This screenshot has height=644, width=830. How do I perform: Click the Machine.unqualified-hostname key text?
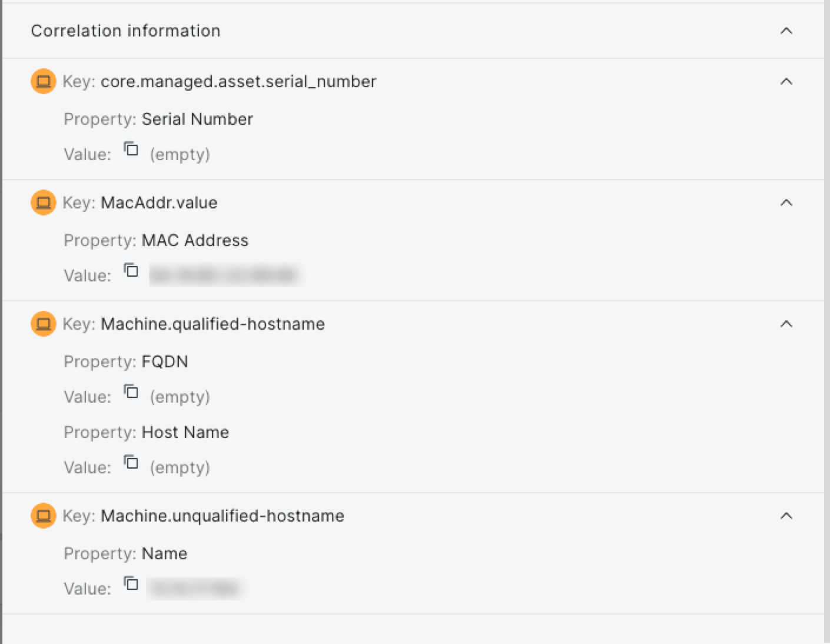pos(223,516)
